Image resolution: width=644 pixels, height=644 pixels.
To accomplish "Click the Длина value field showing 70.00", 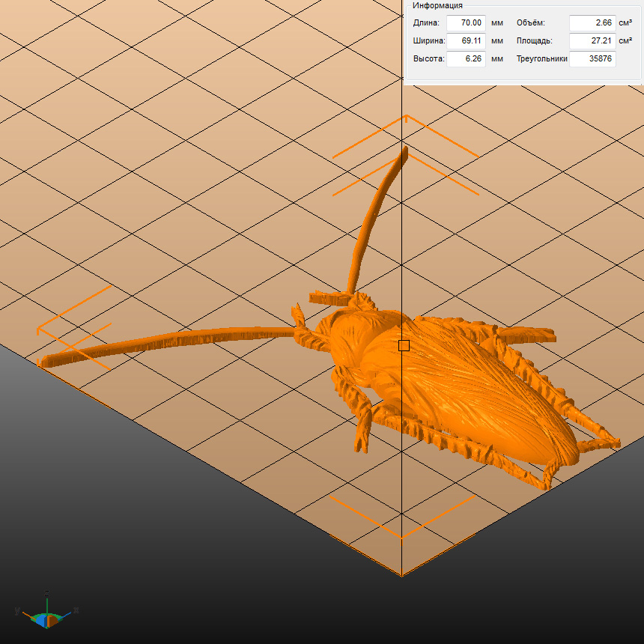I will coord(465,22).
